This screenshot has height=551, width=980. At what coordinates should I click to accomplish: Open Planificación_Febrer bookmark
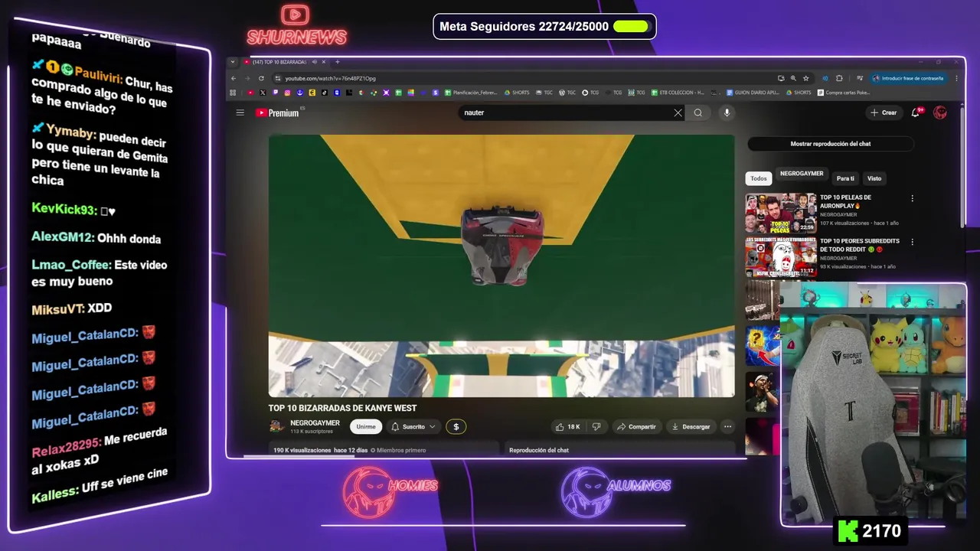[470, 93]
